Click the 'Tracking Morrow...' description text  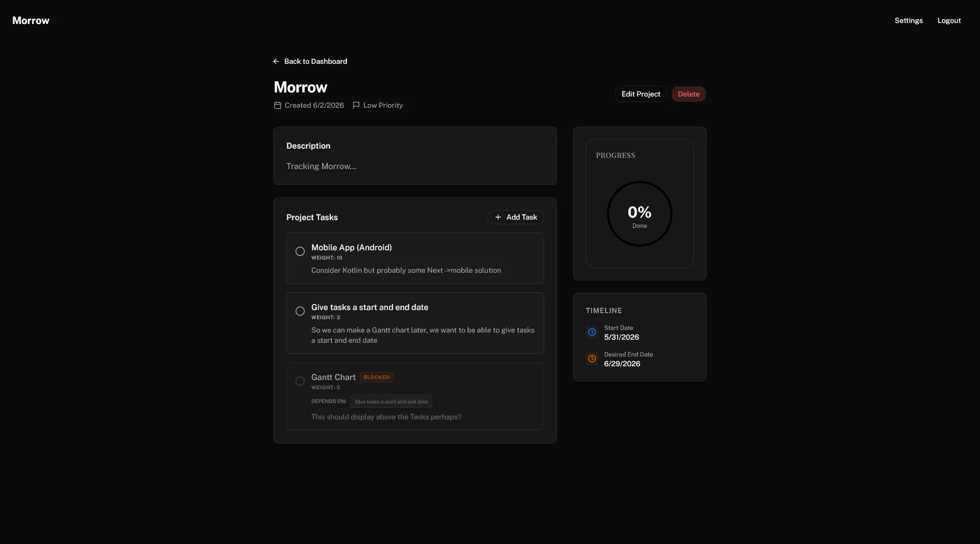pyautogui.click(x=321, y=167)
